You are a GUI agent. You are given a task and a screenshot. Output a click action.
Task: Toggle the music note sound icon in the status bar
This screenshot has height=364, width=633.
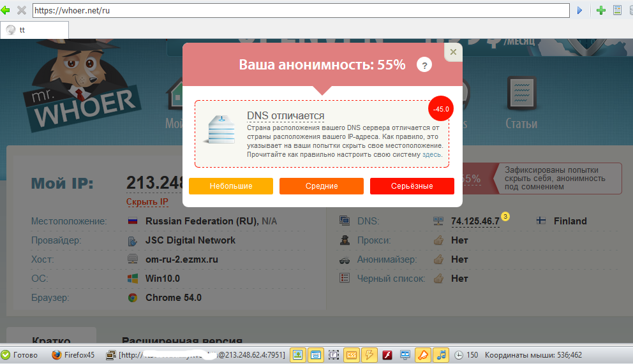pyautogui.click(x=441, y=355)
